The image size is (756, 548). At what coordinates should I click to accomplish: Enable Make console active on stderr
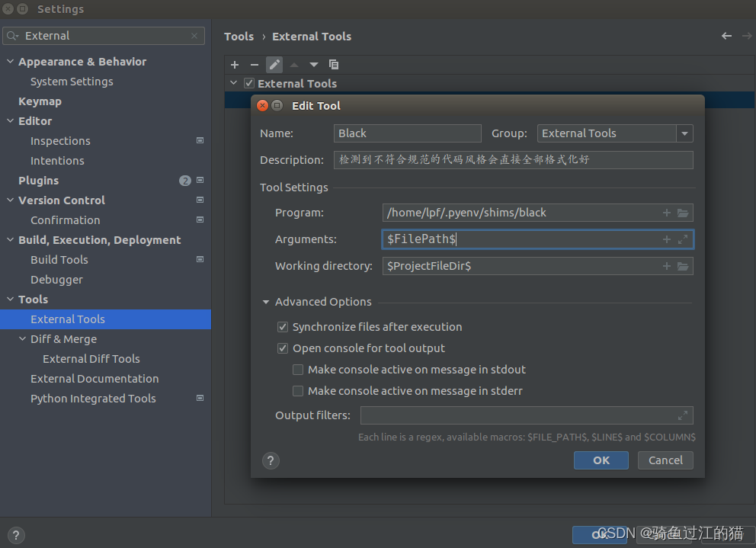coord(298,391)
